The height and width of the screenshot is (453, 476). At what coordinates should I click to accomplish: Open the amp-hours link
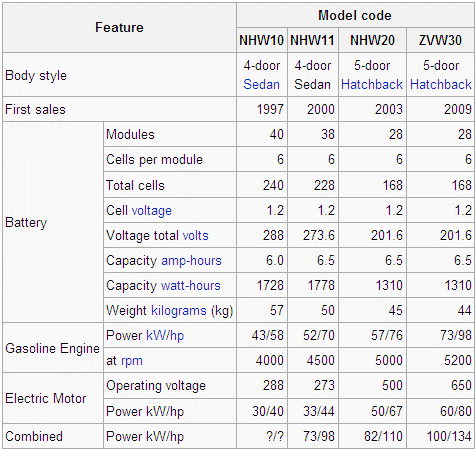(x=191, y=261)
